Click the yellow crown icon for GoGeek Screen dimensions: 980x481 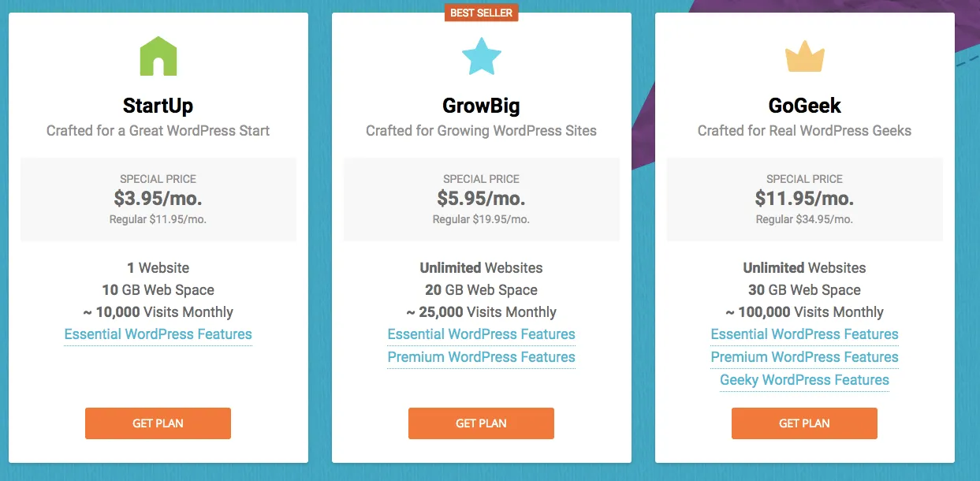point(805,58)
